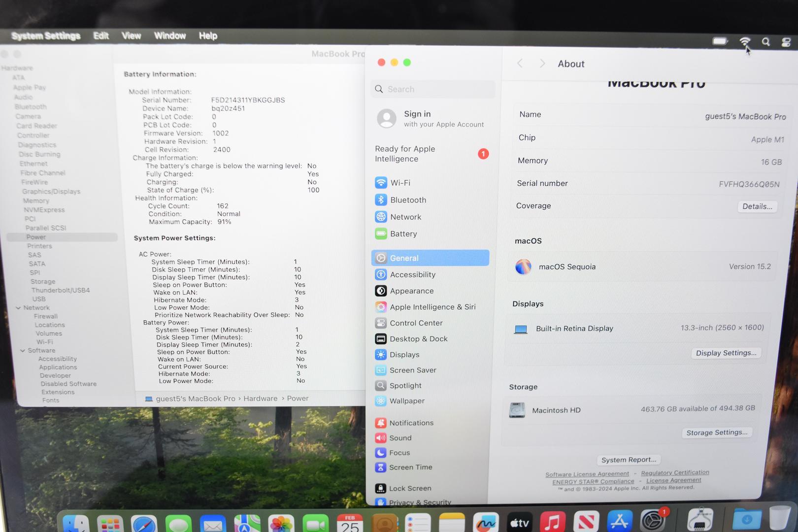Select Thunderbolt/USB4 in System Information sidebar
Image resolution: width=798 pixels, height=532 pixels.
click(x=61, y=291)
